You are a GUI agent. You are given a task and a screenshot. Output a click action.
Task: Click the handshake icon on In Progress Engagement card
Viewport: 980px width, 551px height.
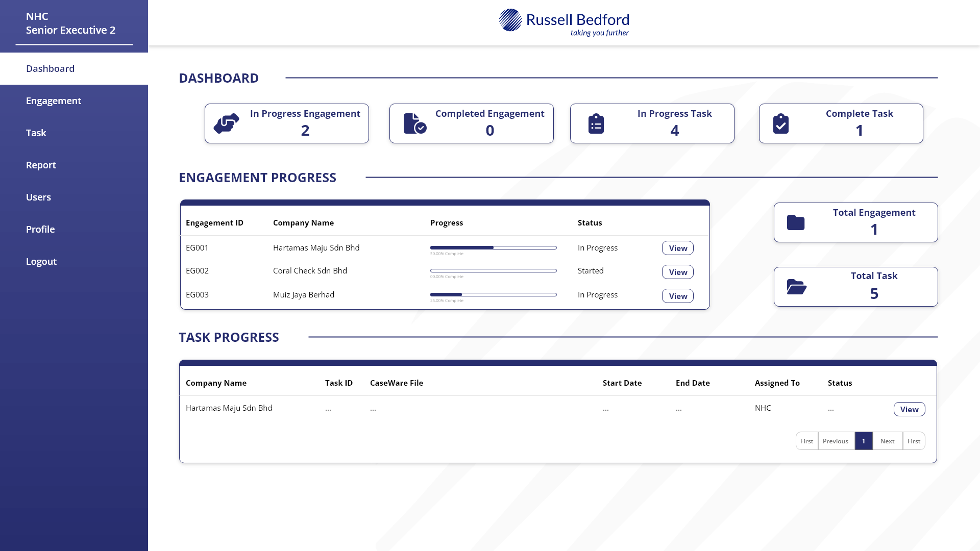[x=226, y=123]
